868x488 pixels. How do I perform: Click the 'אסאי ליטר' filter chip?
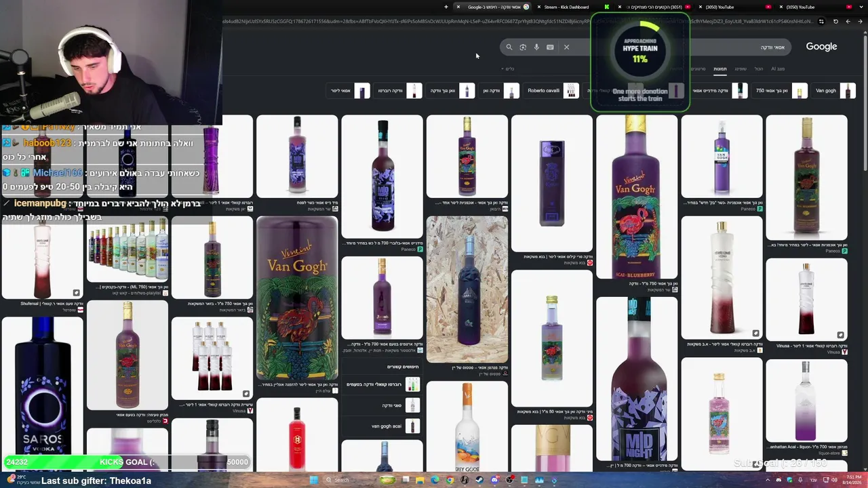point(349,91)
